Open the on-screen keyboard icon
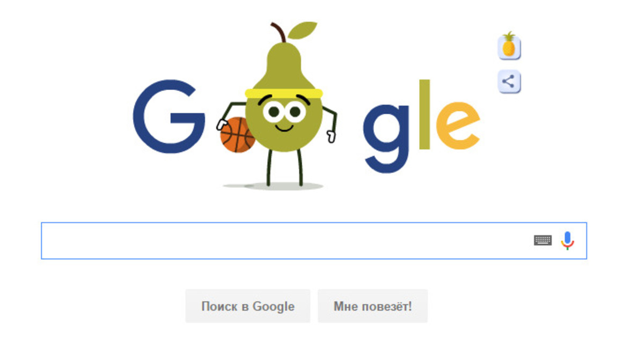The height and width of the screenshot is (338, 644). point(543,240)
